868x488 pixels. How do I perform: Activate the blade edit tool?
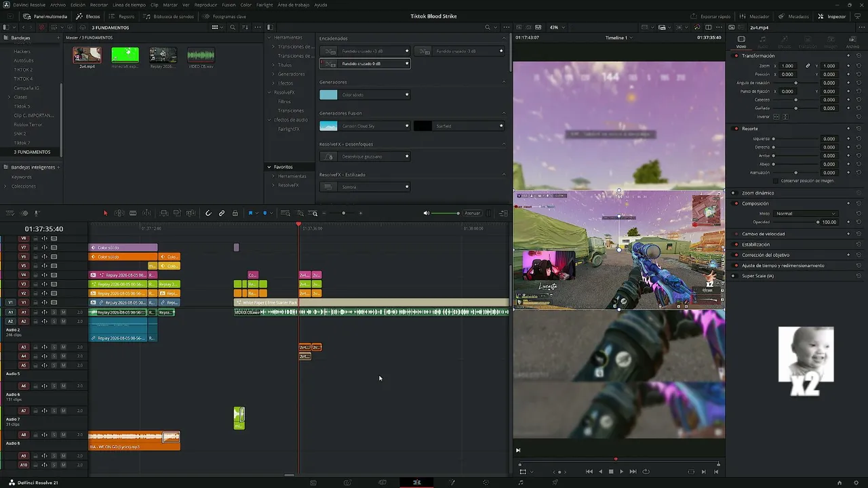tap(133, 213)
